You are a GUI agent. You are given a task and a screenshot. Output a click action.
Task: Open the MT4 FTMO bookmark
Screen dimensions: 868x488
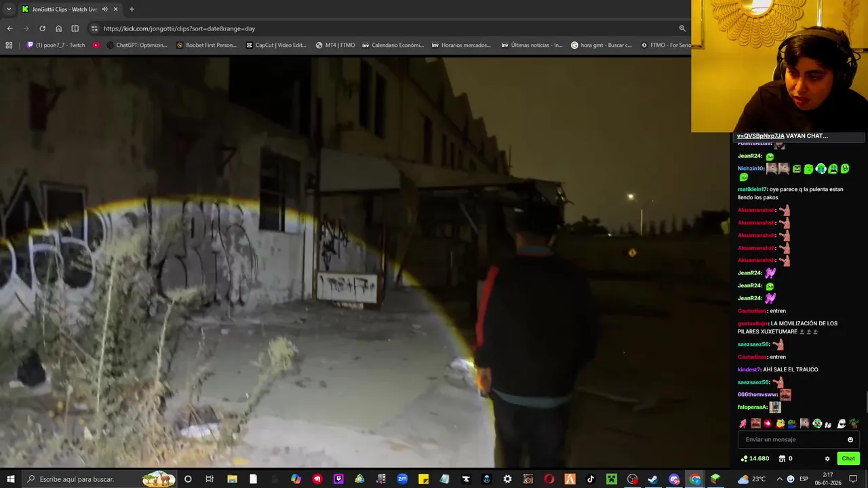pos(335,45)
